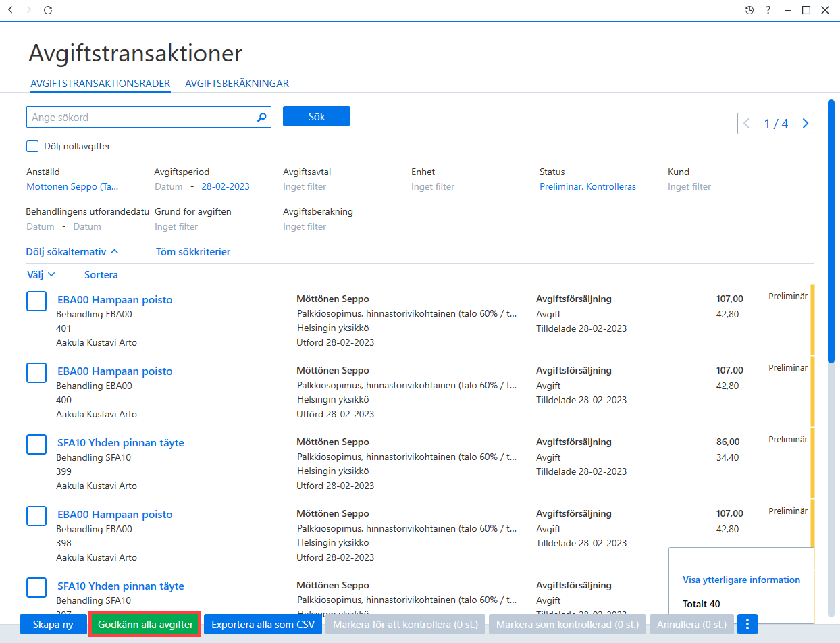The image size is (840, 643).
Task: Open the three-dot more actions button
Action: click(x=747, y=625)
